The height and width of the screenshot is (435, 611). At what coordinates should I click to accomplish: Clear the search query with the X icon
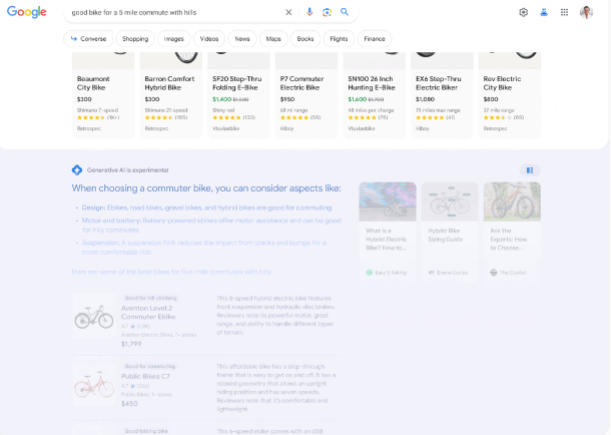pyautogui.click(x=288, y=12)
